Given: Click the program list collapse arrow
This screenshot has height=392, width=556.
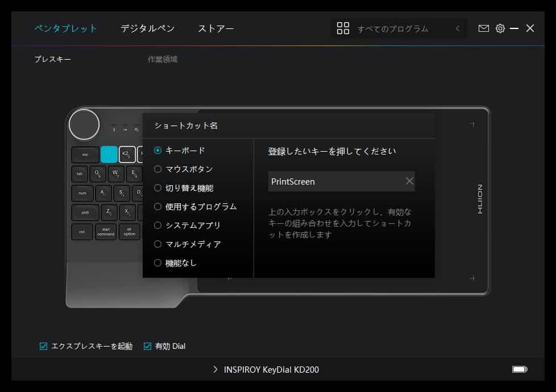Looking at the screenshot, I should [458, 28].
